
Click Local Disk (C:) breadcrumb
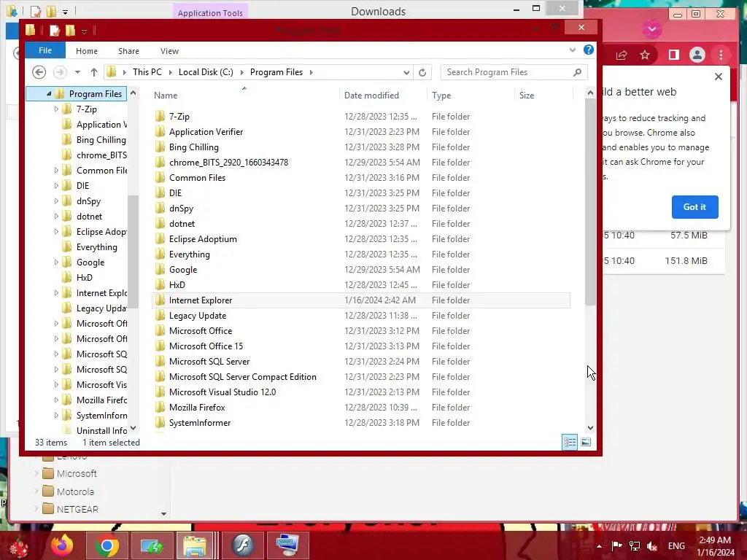coord(206,72)
